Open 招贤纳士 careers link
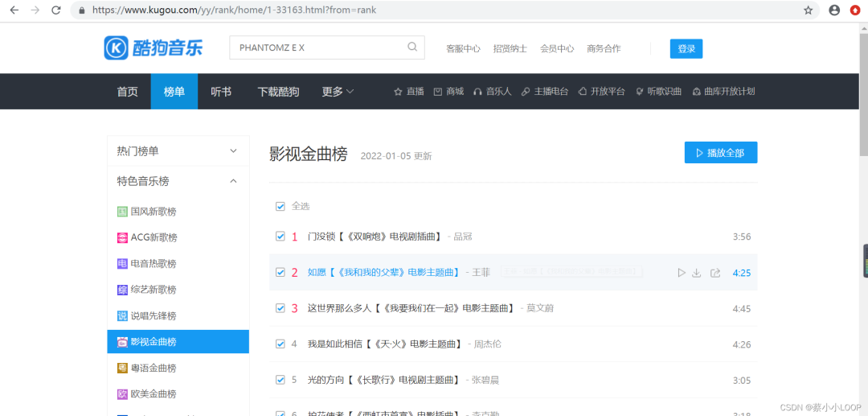 tap(510, 49)
